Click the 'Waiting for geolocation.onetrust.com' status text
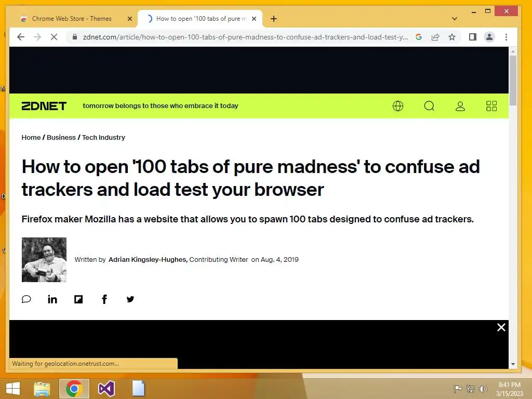532x399 pixels. coord(65,363)
